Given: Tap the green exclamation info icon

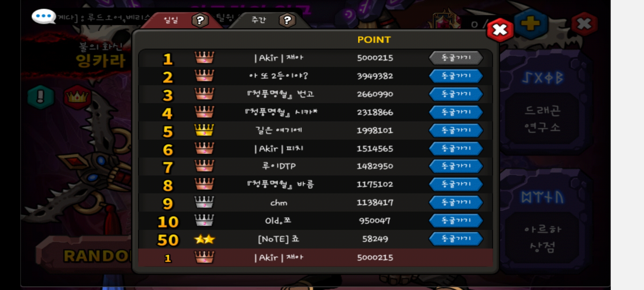Looking at the screenshot, I should [x=41, y=97].
